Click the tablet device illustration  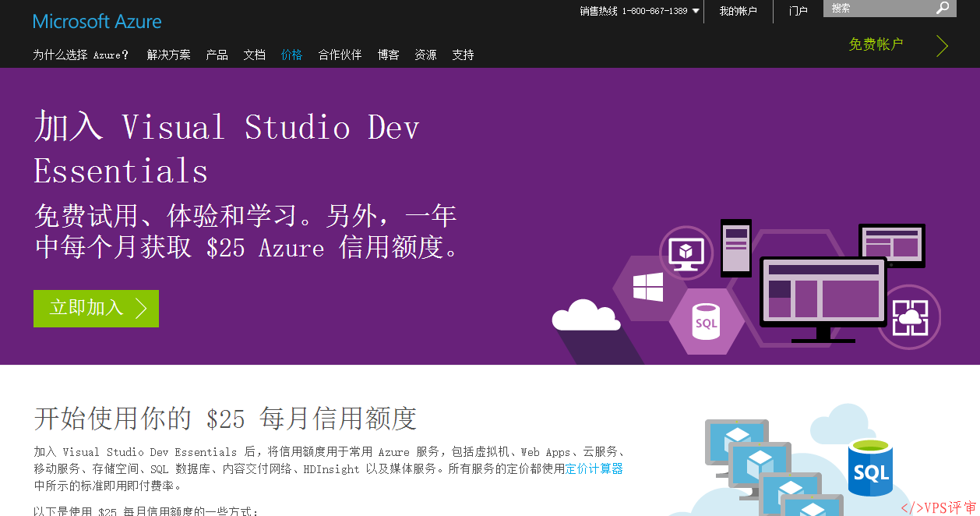(892, 246)
